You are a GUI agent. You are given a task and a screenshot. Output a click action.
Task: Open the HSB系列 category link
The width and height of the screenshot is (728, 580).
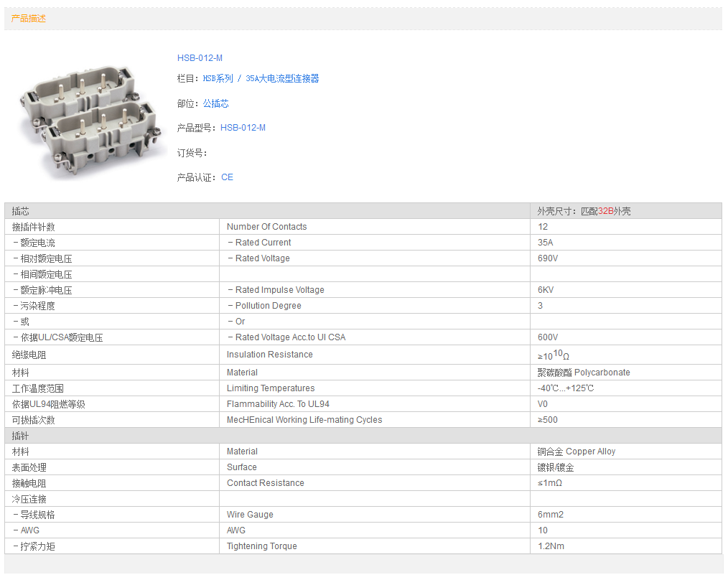pos(218,79)
